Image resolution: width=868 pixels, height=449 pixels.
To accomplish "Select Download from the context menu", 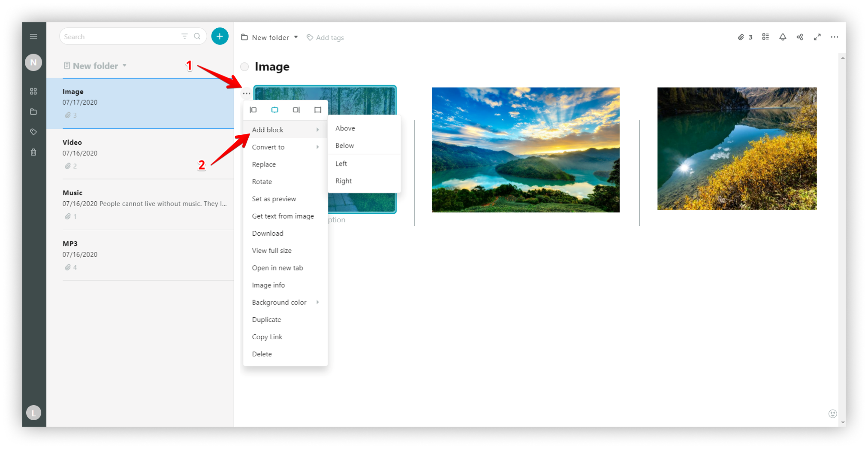I will pyautogui.click(x=285, y=233).
